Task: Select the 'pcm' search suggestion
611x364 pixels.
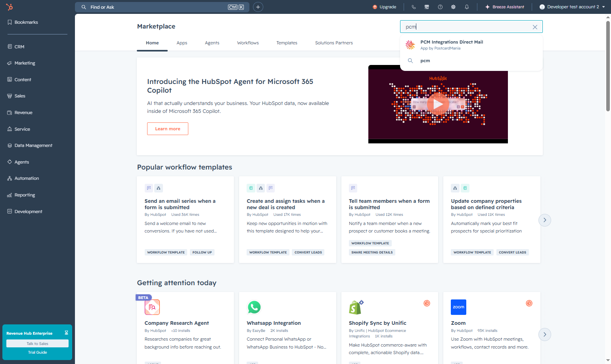Action: [471, 61]
